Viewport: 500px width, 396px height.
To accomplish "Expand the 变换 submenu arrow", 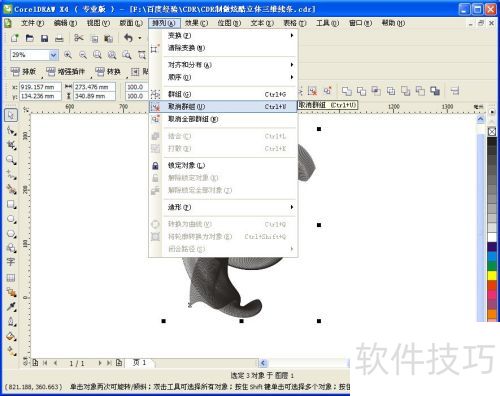I will coord(292,35).
